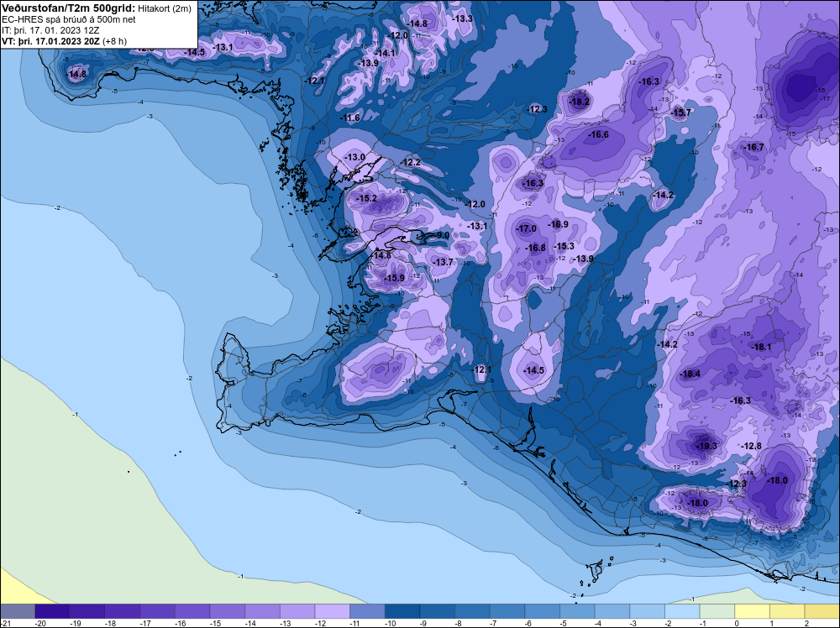Click the -18.4 temperature label

point(690,374)
